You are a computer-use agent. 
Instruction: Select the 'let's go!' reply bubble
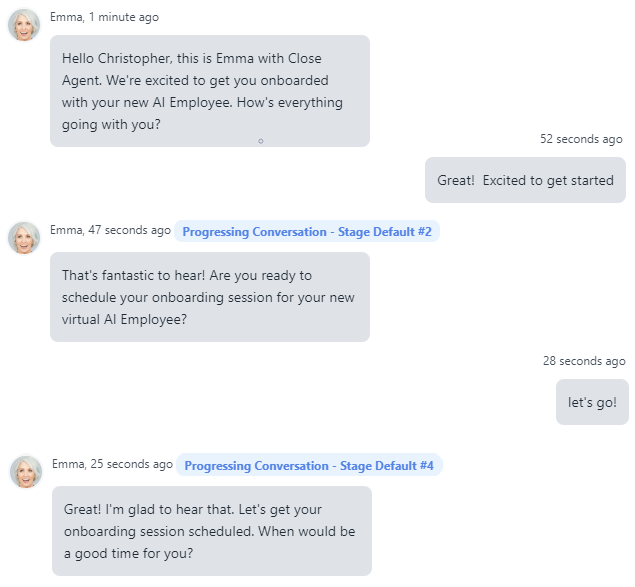[592, 402]
